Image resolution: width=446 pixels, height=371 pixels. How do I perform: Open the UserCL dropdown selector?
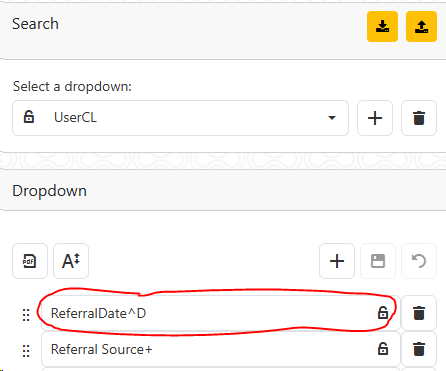pyautogui.click(x=180, y=118)
